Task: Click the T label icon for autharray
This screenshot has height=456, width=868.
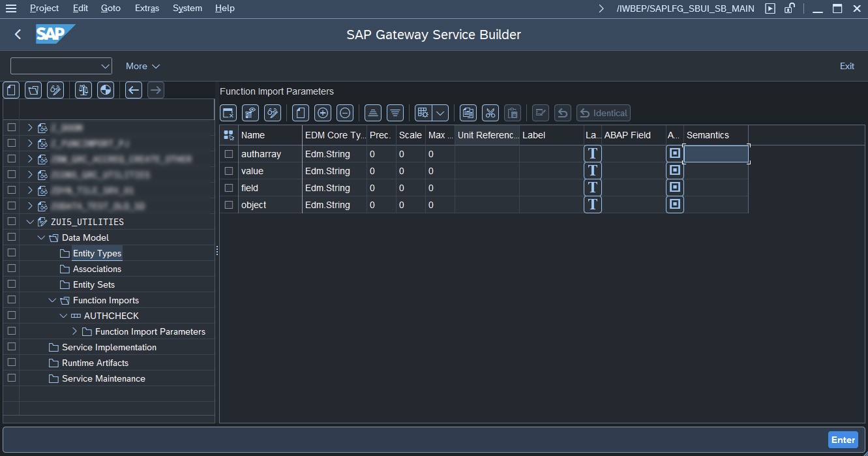Action: point(592,154)
